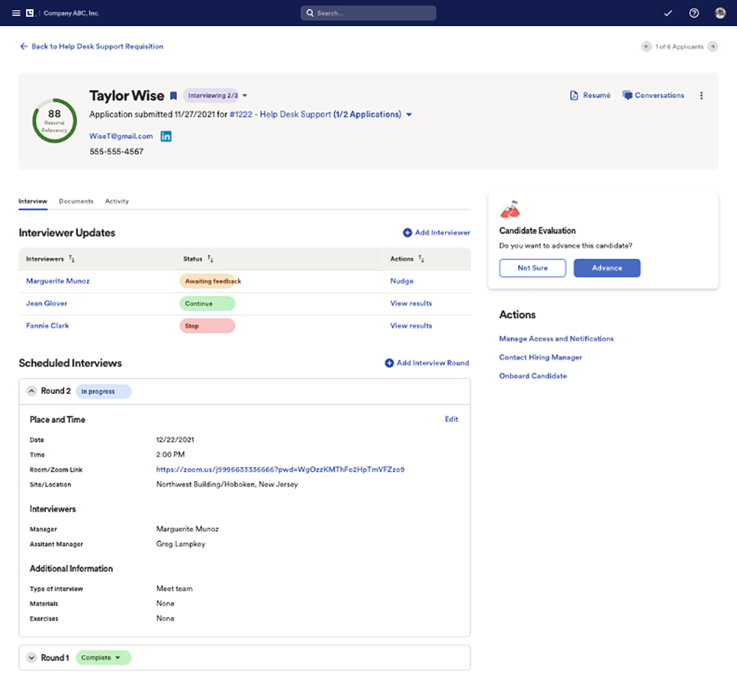Switch to the Documents tab

[x=76, y=201]
